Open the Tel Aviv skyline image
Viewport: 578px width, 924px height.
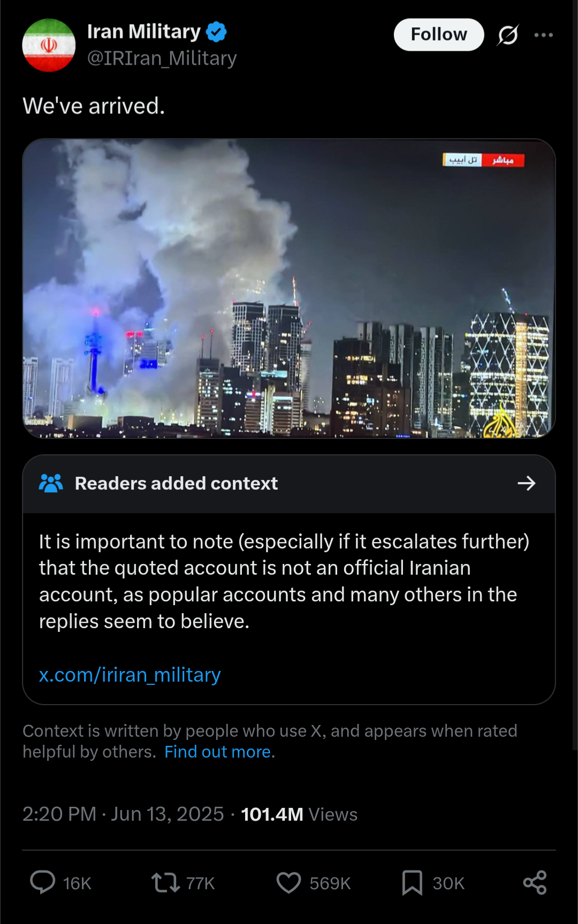(x=289, y=288)
